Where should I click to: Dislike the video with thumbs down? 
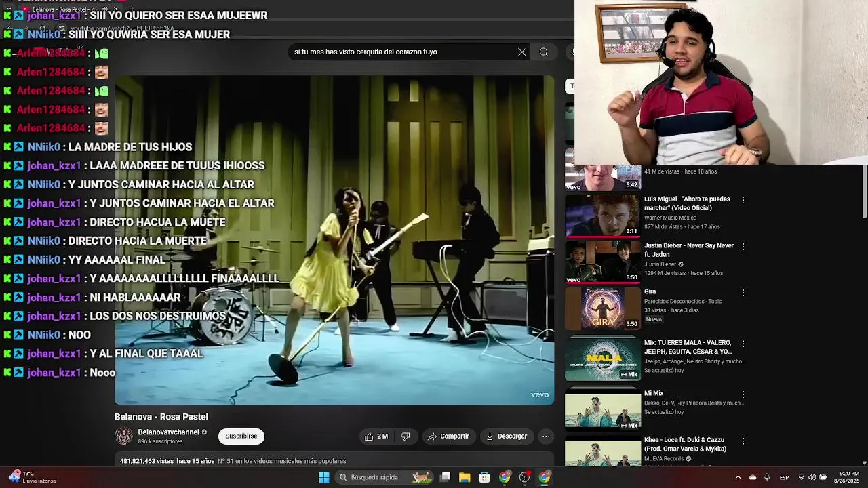point(406,436)
